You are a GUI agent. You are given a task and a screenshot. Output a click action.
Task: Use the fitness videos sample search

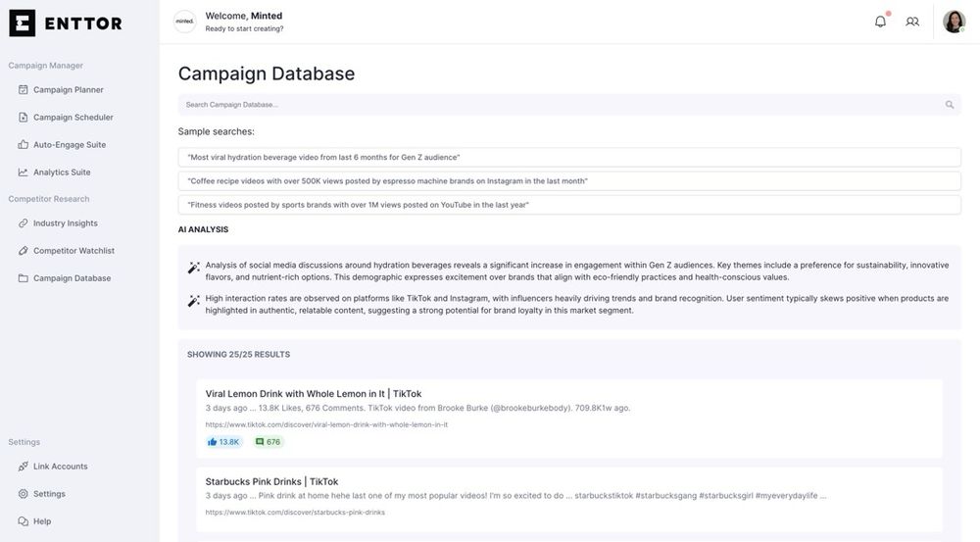point(569,205)
